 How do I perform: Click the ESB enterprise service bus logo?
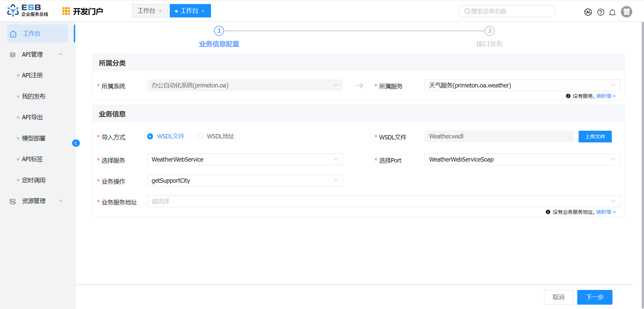click(x=28, y=11)
